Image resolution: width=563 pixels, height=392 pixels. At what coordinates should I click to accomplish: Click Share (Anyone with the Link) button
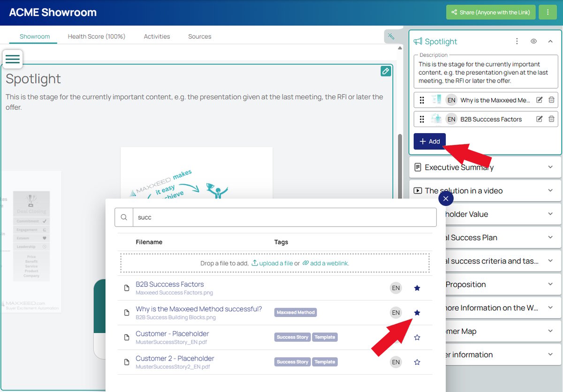pyautogui.click(x=491, y=12)
